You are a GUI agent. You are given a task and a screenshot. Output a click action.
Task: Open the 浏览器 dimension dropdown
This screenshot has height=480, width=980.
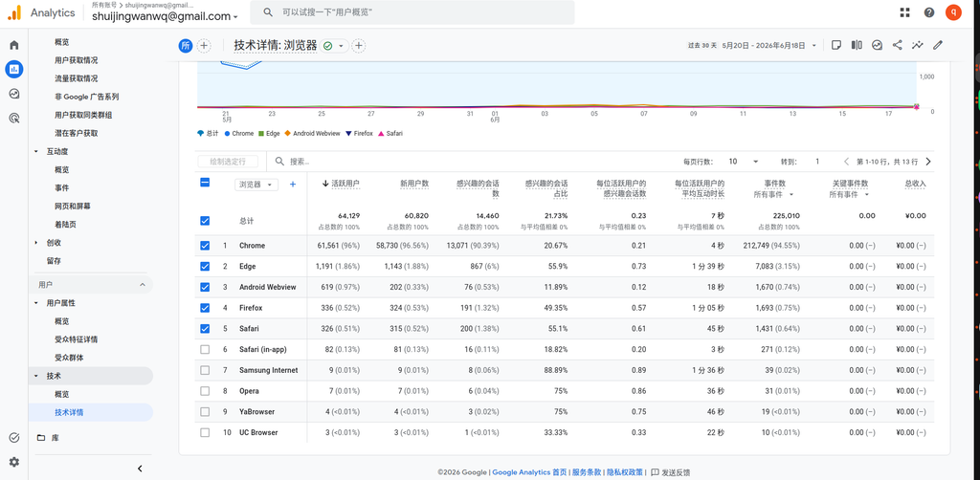coord(256,185)
